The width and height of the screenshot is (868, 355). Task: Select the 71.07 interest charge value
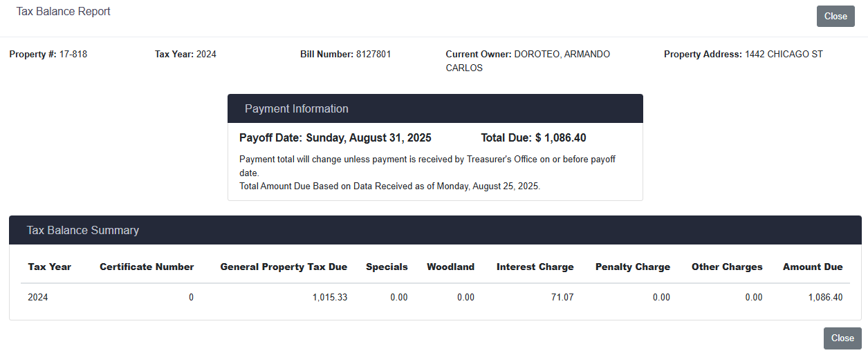click(x=562, y=298)
